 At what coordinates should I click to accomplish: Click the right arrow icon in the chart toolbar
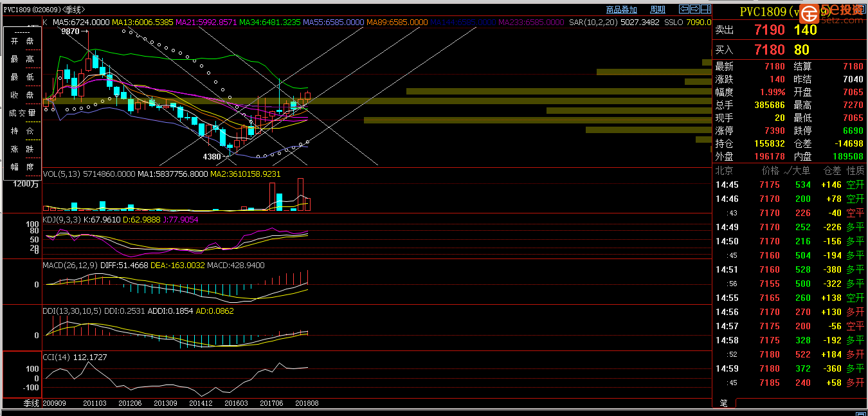click(695, 9)
